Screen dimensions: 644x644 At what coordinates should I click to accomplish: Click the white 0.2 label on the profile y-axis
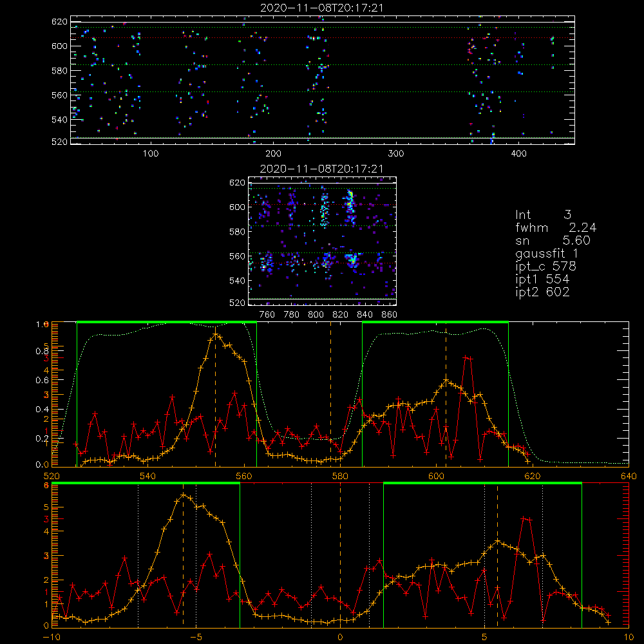pos(42,438)
